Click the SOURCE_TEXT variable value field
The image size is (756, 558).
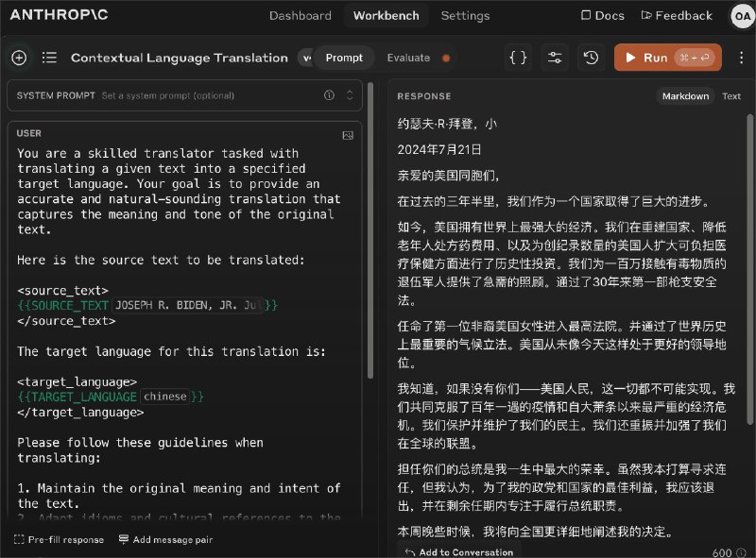(188, 306)
